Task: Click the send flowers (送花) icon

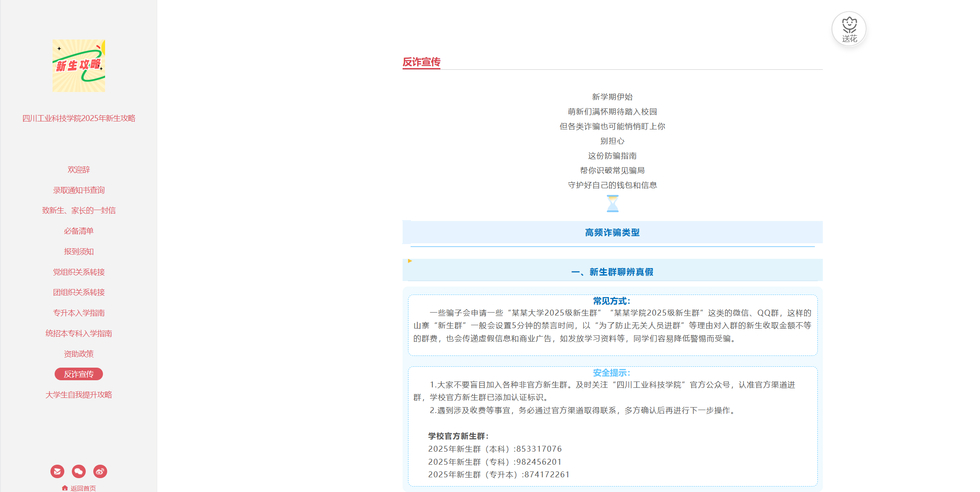Action: tap(849, 29)
